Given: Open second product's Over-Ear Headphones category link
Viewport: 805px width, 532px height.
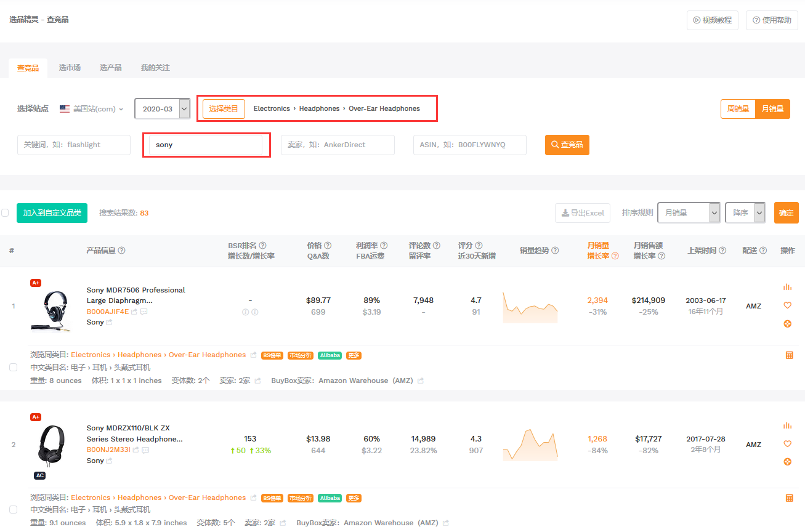Looking at the screenshot, I should 207,498.
